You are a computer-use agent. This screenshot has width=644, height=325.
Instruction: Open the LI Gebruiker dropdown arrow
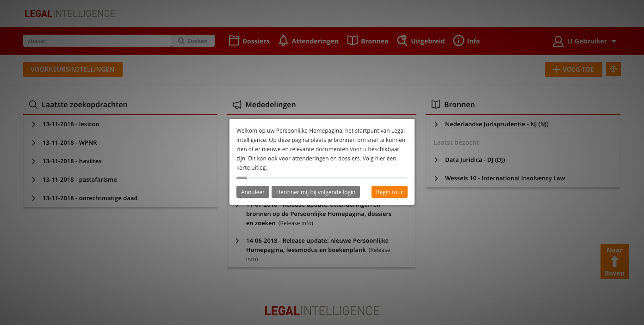pyautogui.click(x=613, y=41)
